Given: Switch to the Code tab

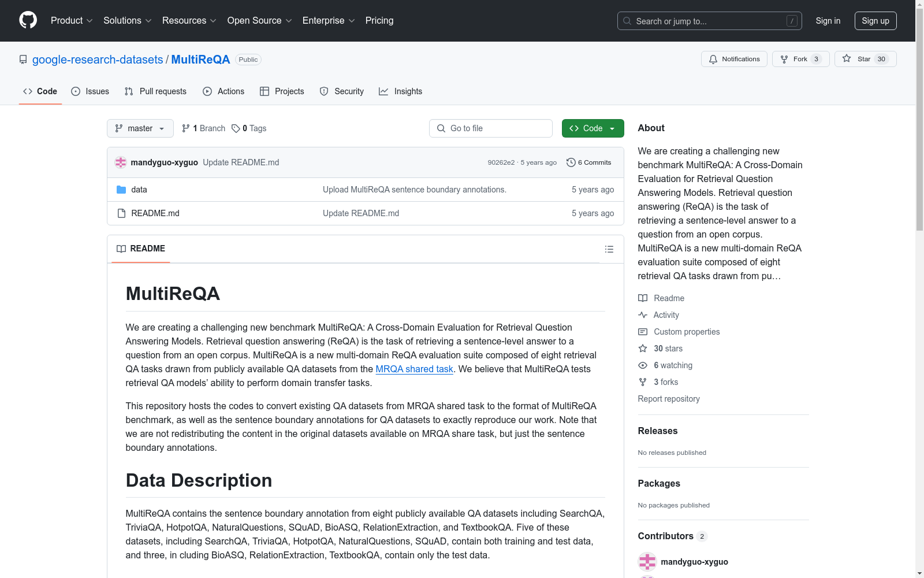Looking at the screenshot, I should pyautogui.click(x=40, y=91).
